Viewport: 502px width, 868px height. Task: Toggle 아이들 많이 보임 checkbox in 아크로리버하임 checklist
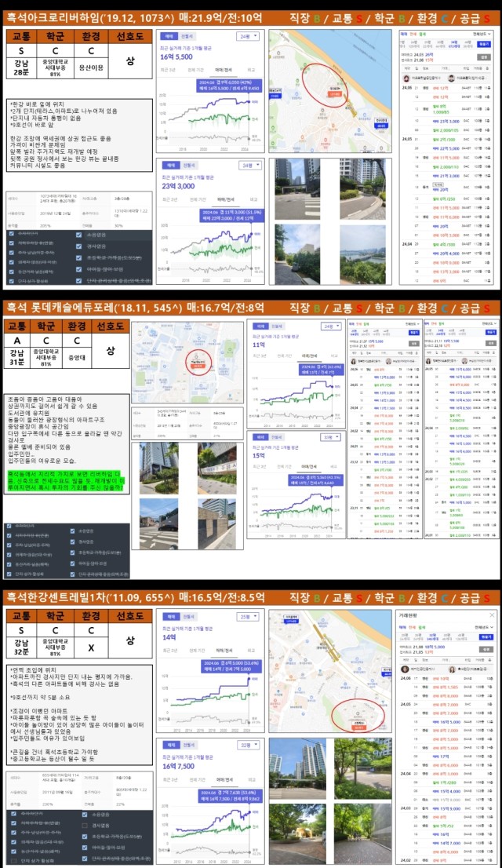click(x=80, y=270)
